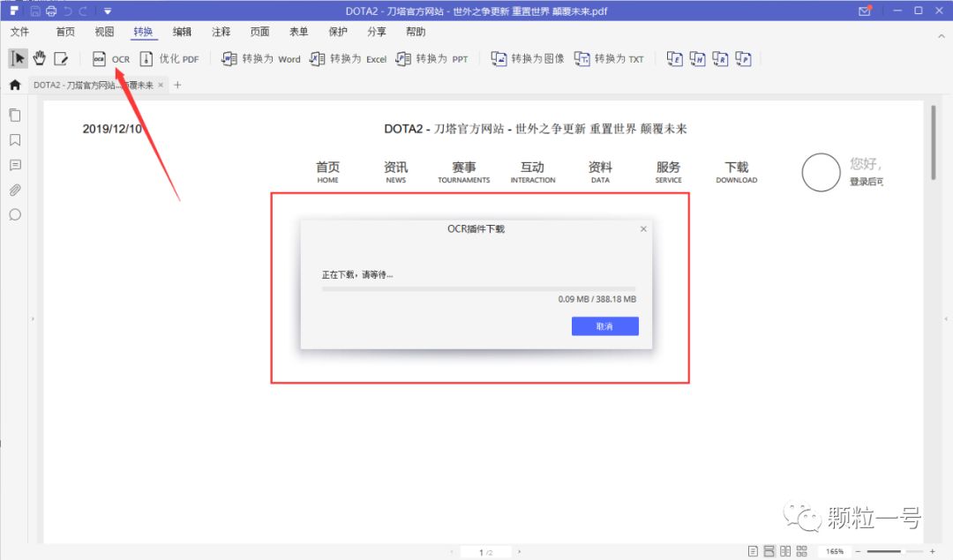
Task: Click 取消 to cancel OCR download
Action: [604, 326]
